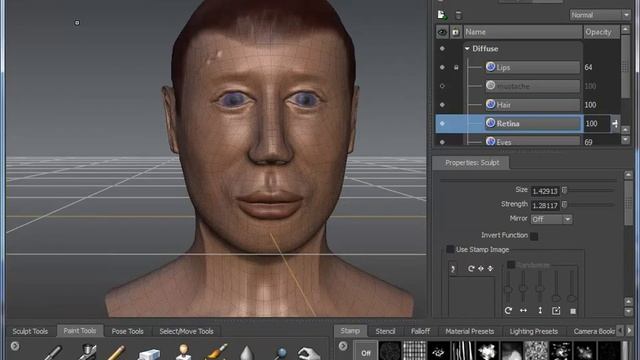Click the horizontal arrows icon below sliders
This screenshot has height=360, width=640.
point(523,311)
